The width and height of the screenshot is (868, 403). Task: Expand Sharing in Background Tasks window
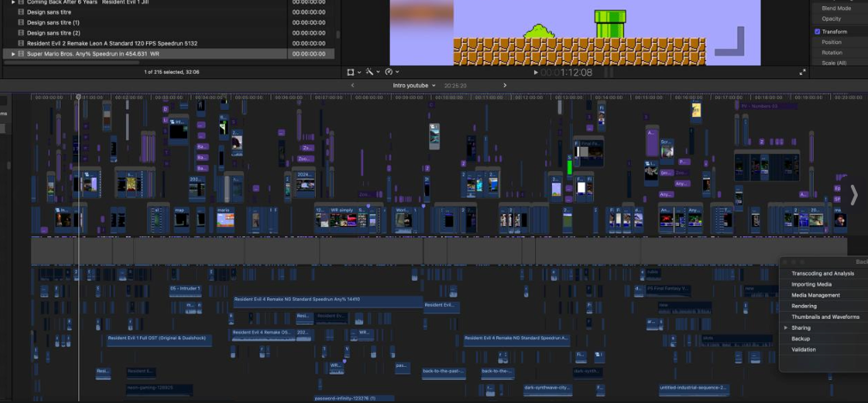[x=786, y=328]
